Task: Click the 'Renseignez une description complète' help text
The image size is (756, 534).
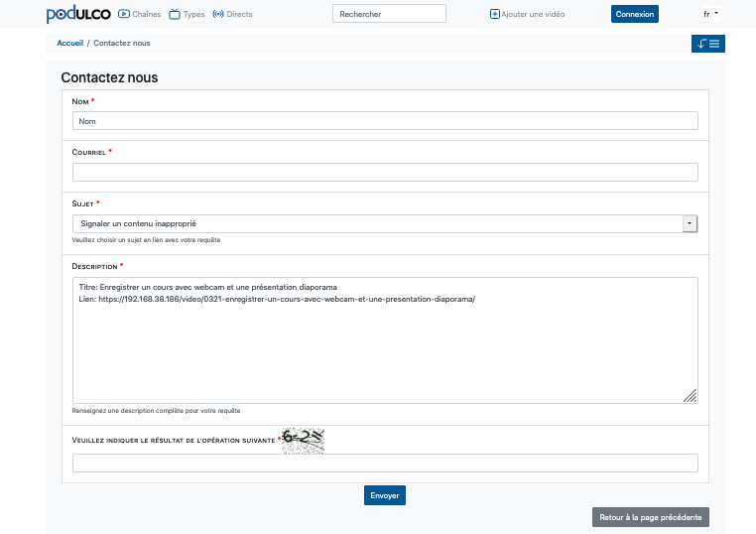Action: 156,411
